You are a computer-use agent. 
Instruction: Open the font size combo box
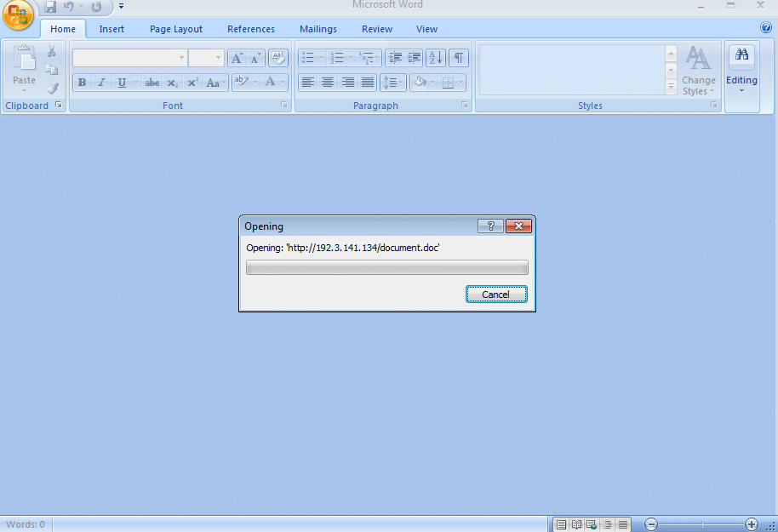click(206, 58)
